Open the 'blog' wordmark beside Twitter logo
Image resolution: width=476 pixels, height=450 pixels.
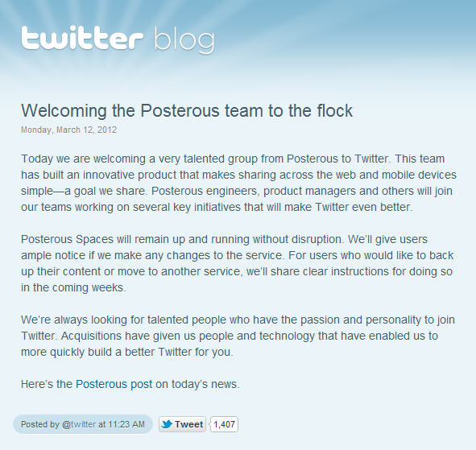point(184,39)
